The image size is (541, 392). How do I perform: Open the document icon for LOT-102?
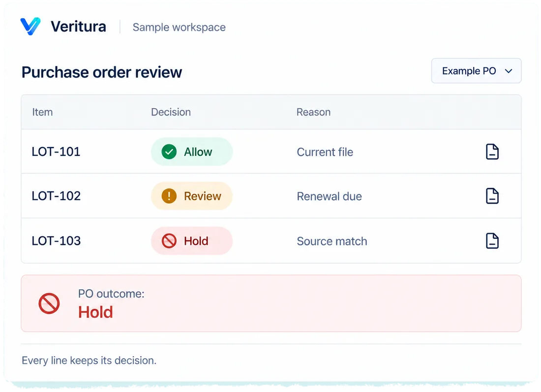[x=492, y=196]
